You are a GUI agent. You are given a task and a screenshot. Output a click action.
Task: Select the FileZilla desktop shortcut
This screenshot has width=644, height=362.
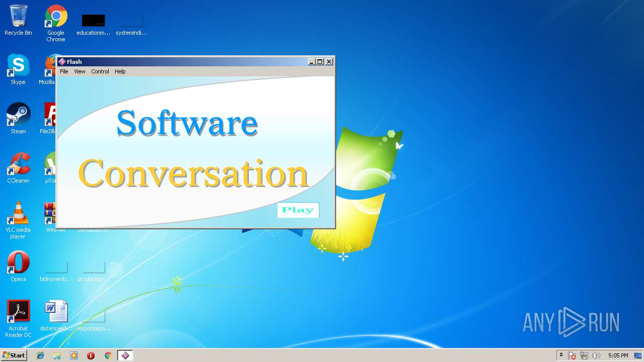click(x=48, y=119)
